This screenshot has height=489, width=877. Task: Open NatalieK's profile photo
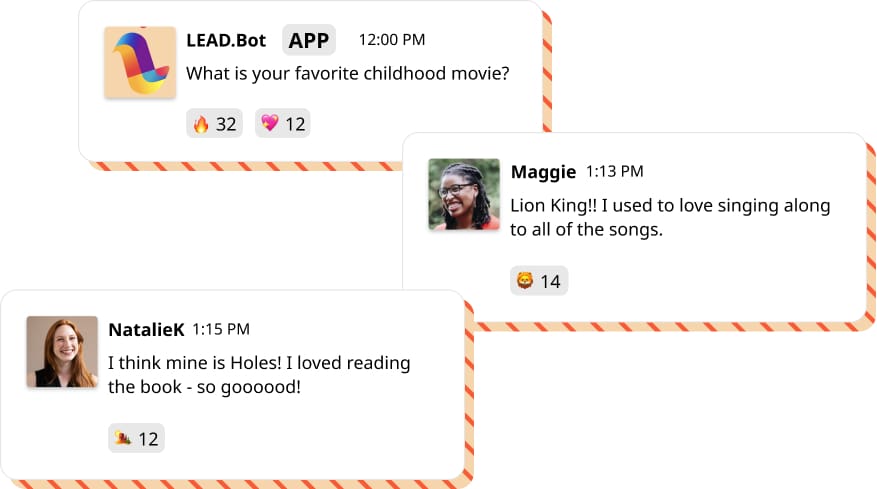(62, 352)
